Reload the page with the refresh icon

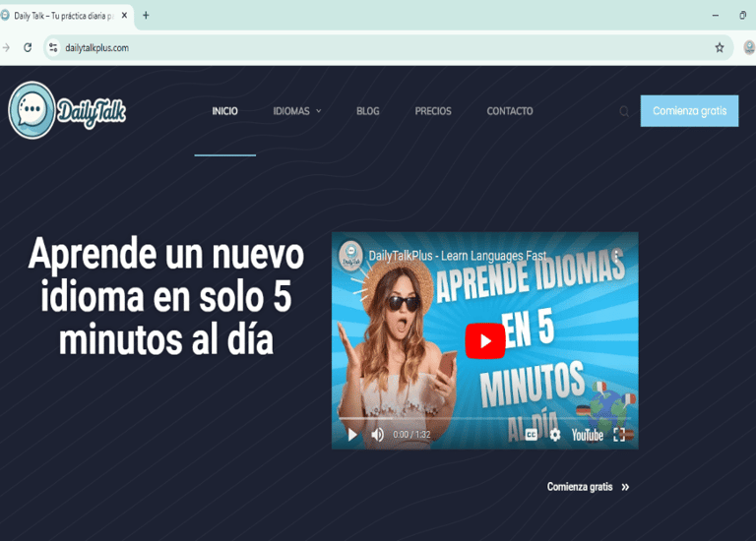click(x=28, y=47)
